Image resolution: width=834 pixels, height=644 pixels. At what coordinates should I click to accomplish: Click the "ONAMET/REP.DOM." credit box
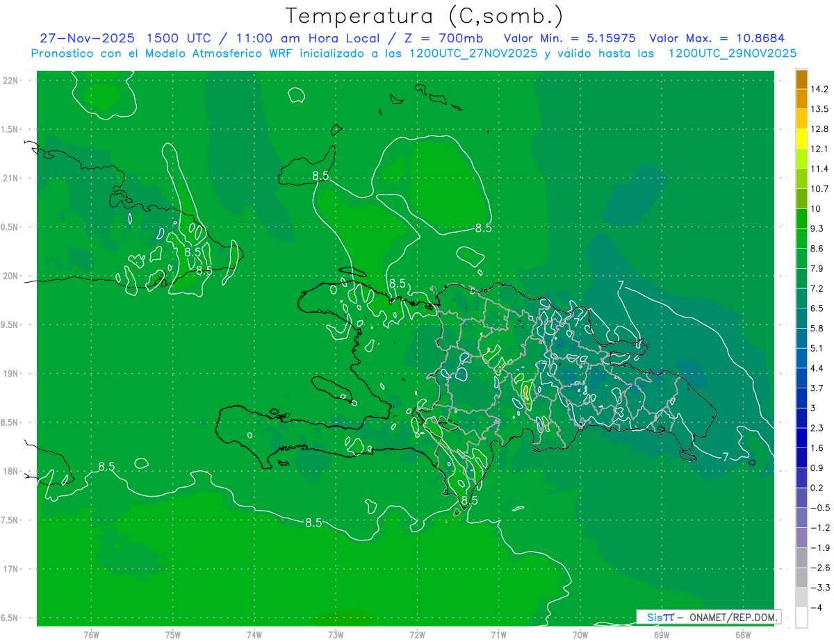click(709, 617)
